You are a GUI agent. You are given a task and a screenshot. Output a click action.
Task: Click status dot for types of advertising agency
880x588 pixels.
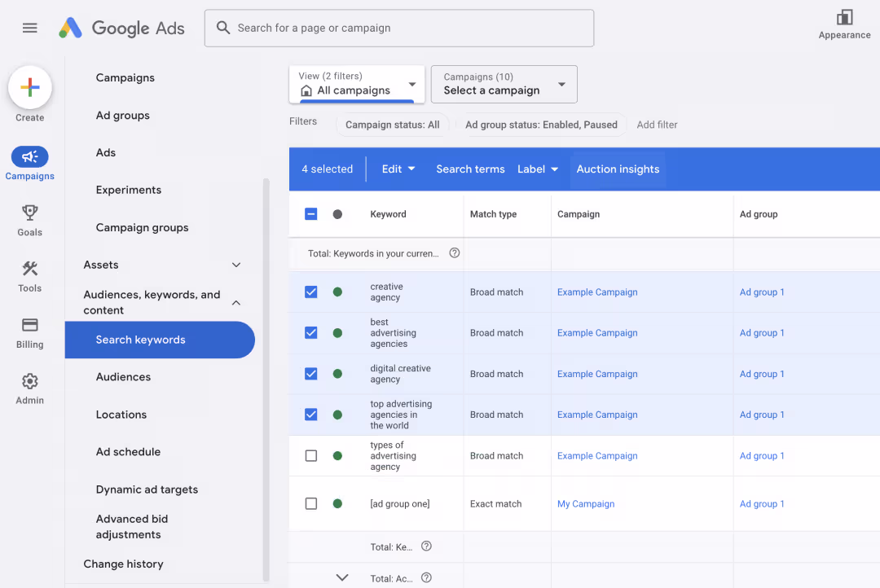coord(337,455)
